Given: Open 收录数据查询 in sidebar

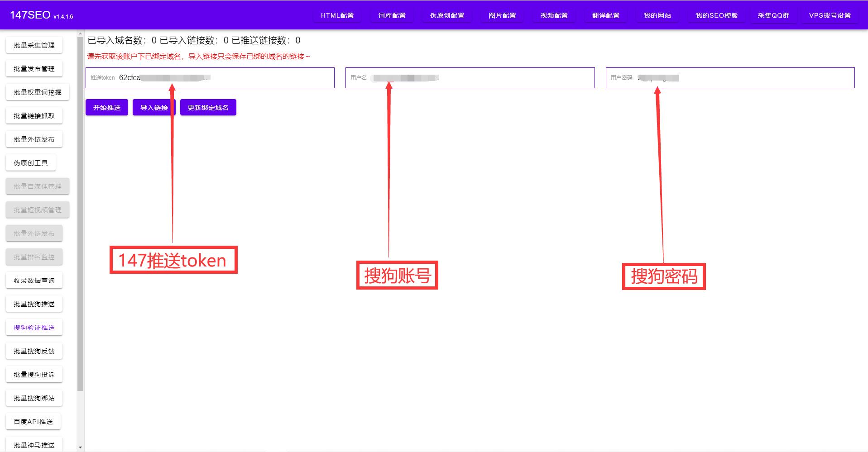Looking at the screenshot, I should click(x=34, y=281).
